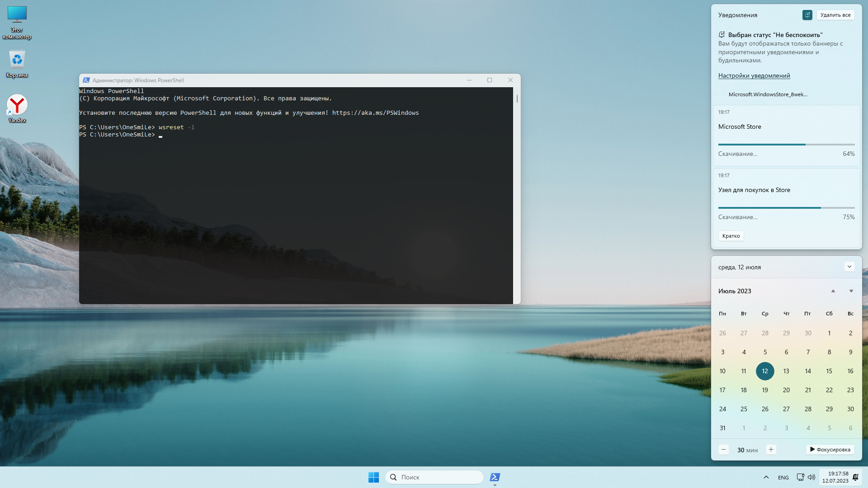This screenshot has height=488, width=868.
Task: Open the 'Настройки уведомлений' link
Action: [x=754, y=75]
